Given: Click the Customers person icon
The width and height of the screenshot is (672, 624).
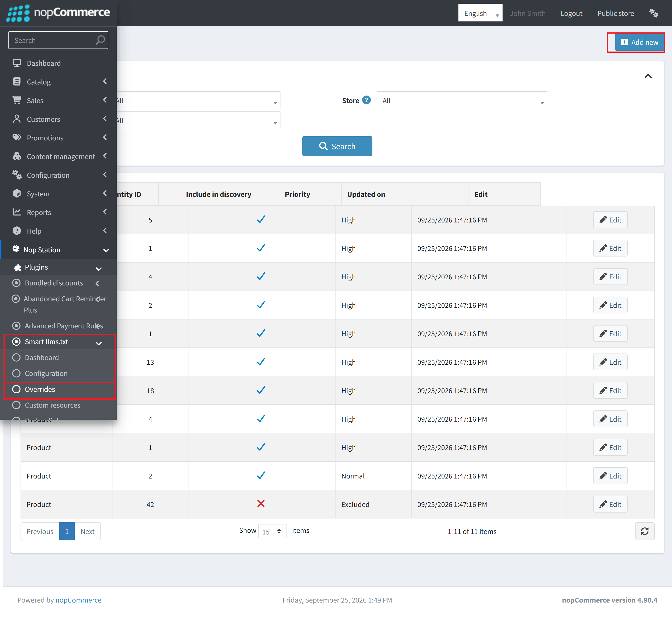Looking at the screenshot, I should coord(17,118).
